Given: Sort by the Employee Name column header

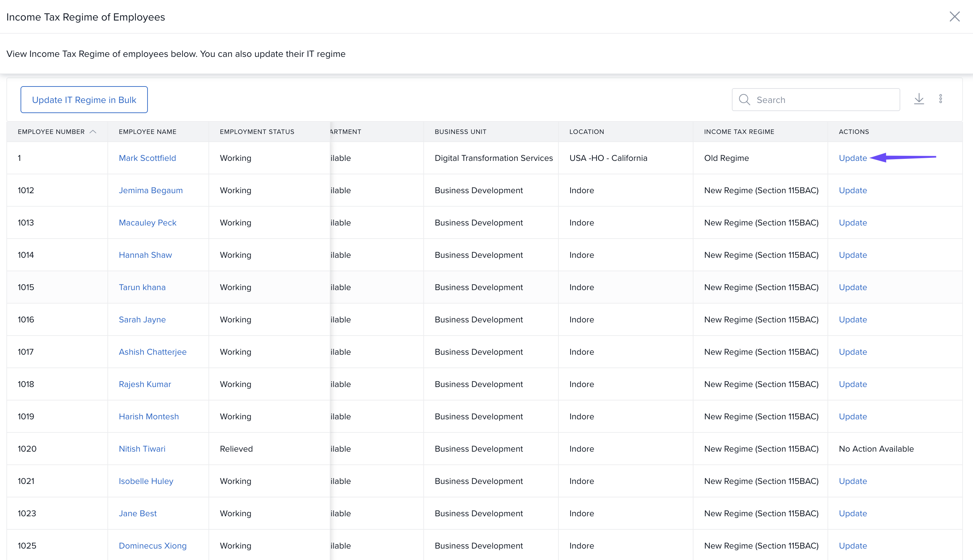Looking at the screenshot, I should click(148, 132).
